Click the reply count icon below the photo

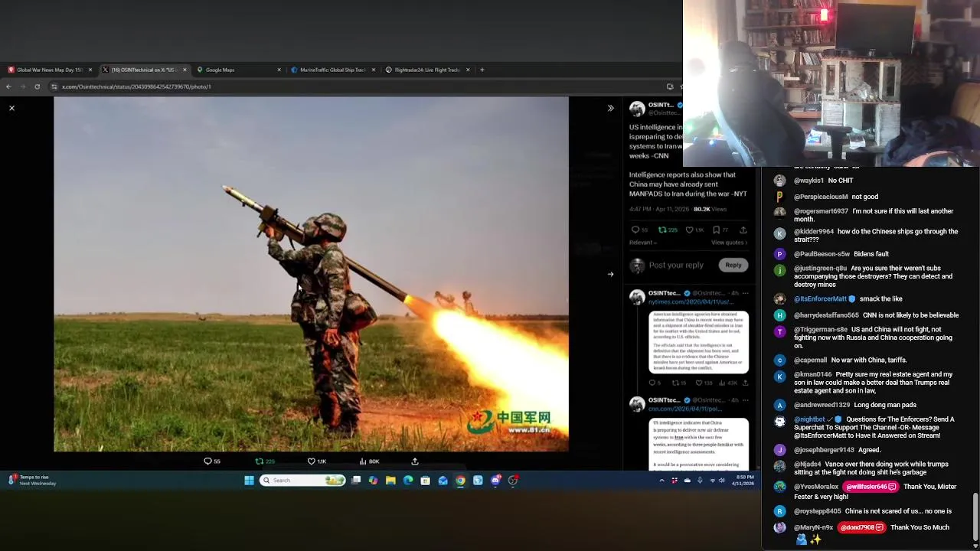click(207, 461)
